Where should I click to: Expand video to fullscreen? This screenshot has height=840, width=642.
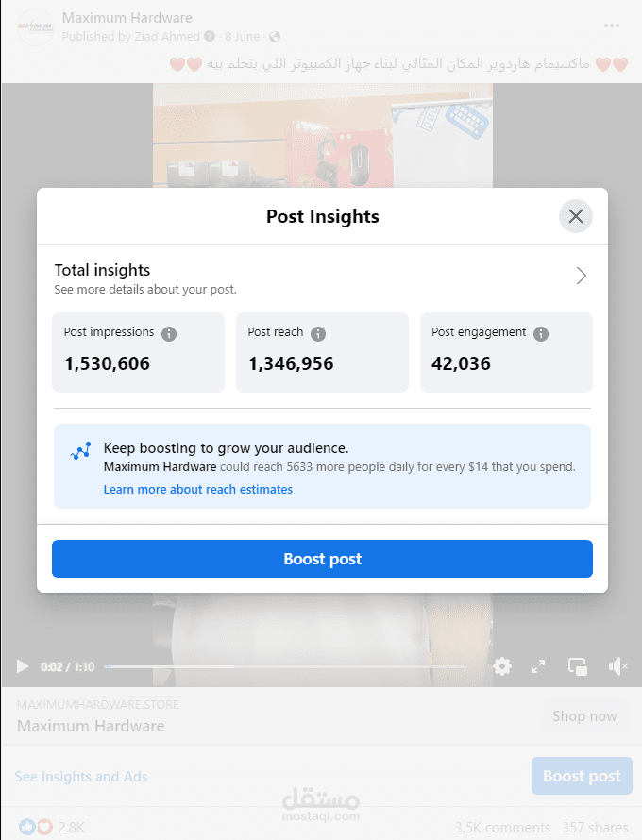pyautogui.click(x=538, y=666)
